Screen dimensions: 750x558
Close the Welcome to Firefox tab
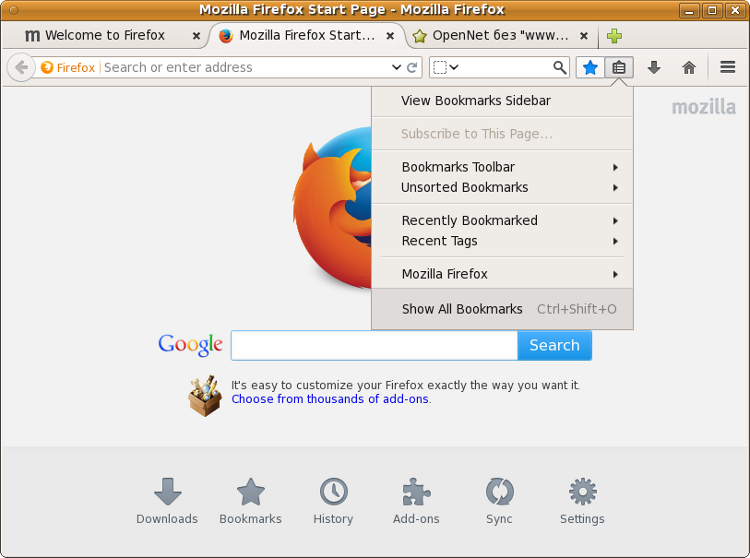pyautogui.click(x=196, y=36)
